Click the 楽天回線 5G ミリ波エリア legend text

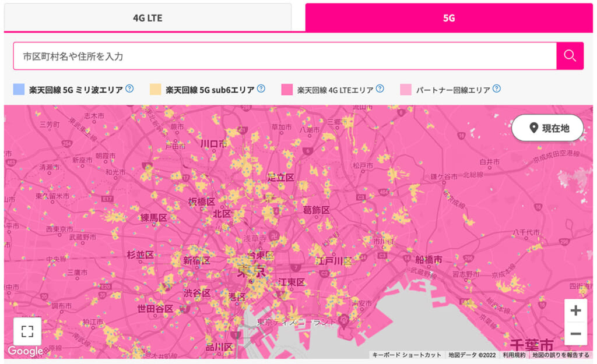click(76, 90)
